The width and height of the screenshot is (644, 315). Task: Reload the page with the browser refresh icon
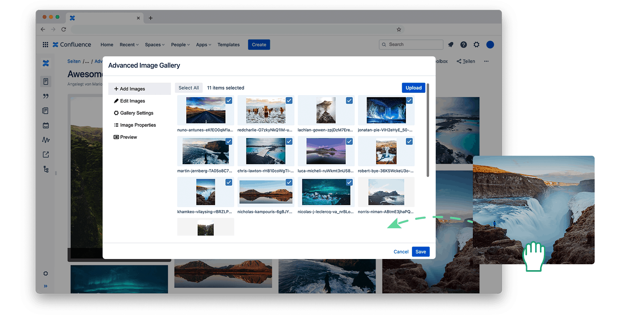coord(64,29)
